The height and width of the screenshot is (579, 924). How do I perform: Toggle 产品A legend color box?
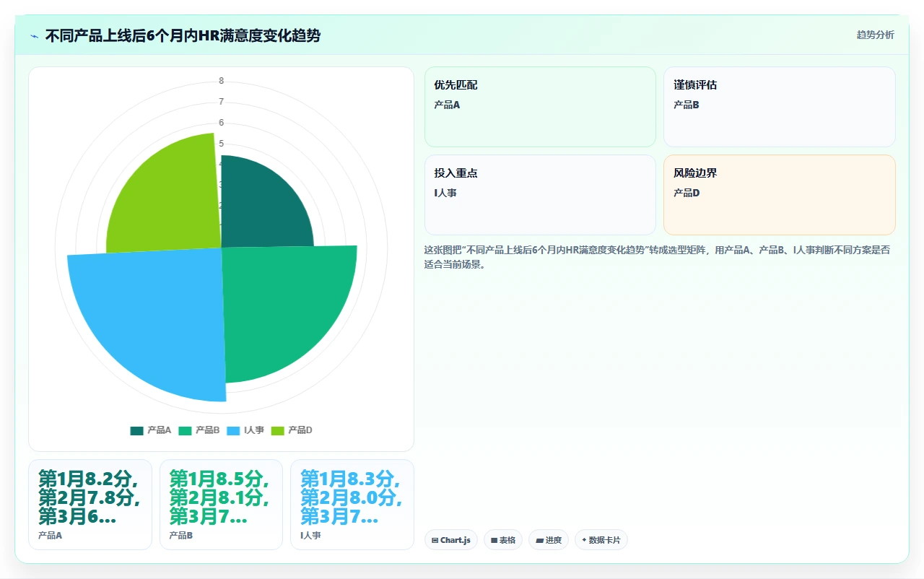(137, 430)
